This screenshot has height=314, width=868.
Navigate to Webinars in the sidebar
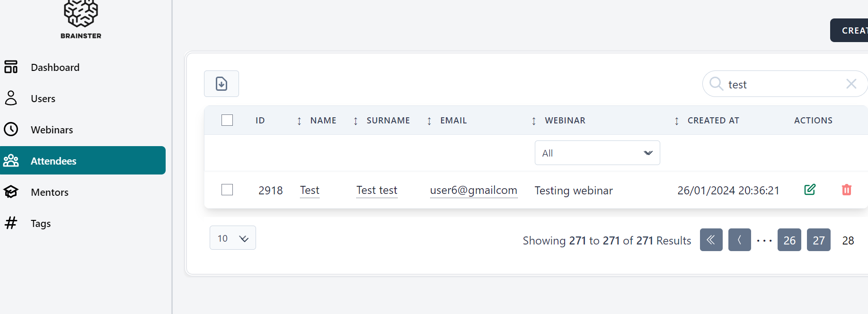click(x=52, y=130)
